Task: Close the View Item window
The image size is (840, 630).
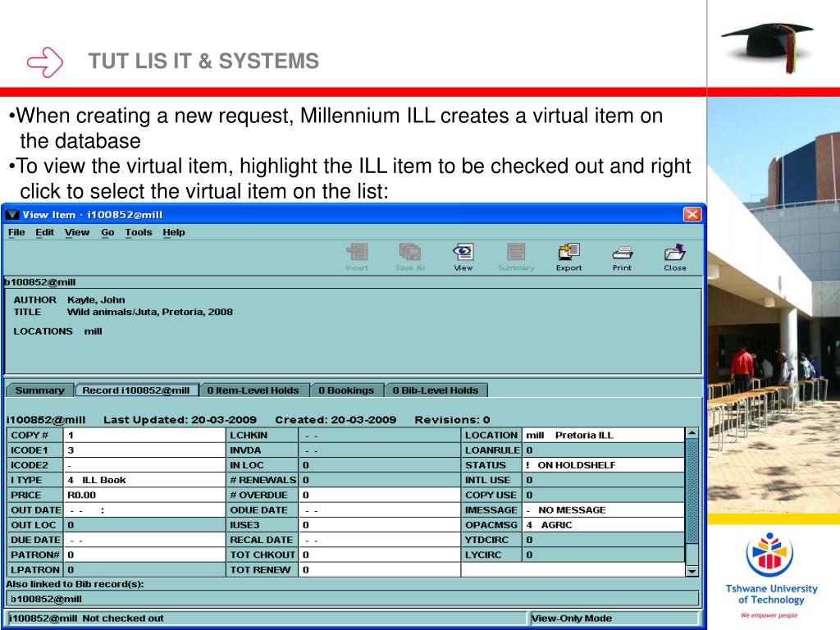Action: click(x=692, y=214)
